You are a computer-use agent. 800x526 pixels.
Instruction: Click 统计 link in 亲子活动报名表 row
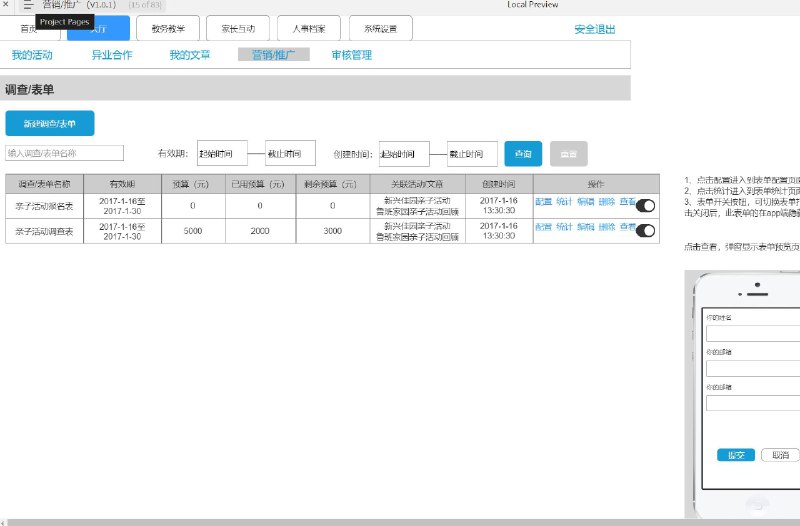pos(564,202)
